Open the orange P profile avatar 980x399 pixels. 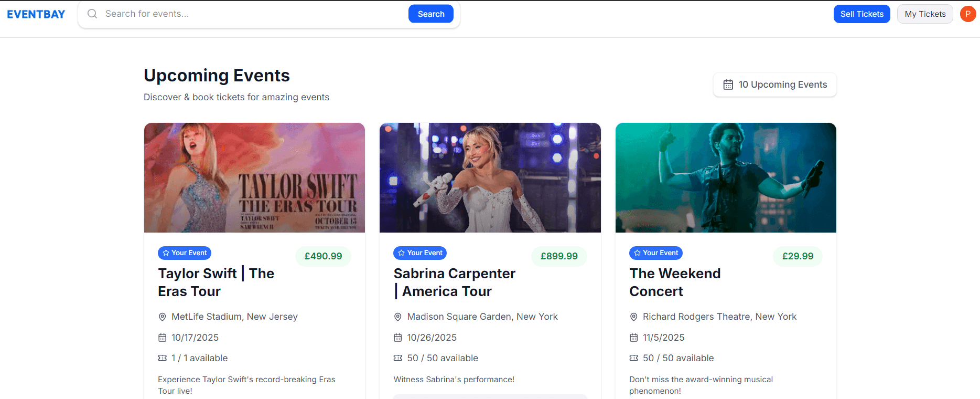pos(967,14)
